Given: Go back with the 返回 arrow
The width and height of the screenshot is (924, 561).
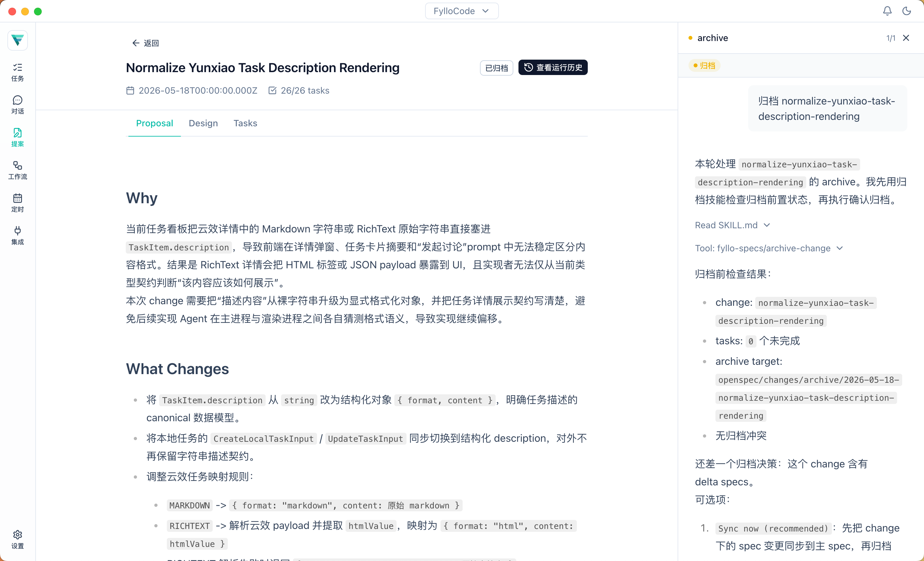Looking at the screenshot, I should 146,43.
